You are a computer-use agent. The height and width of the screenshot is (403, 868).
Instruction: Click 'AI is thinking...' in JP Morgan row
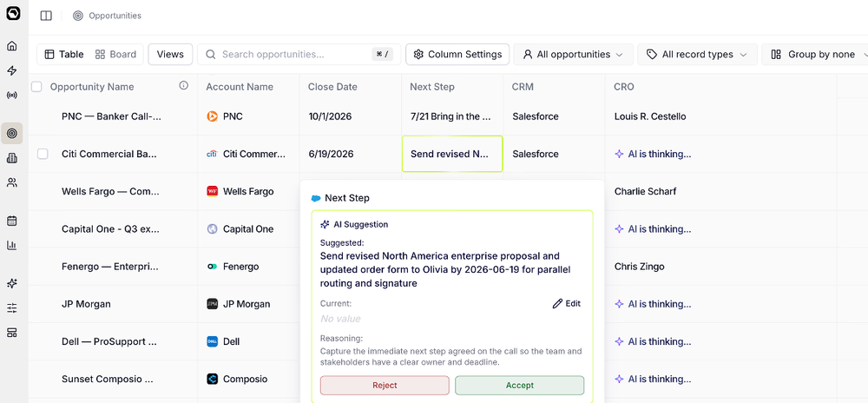654,304
